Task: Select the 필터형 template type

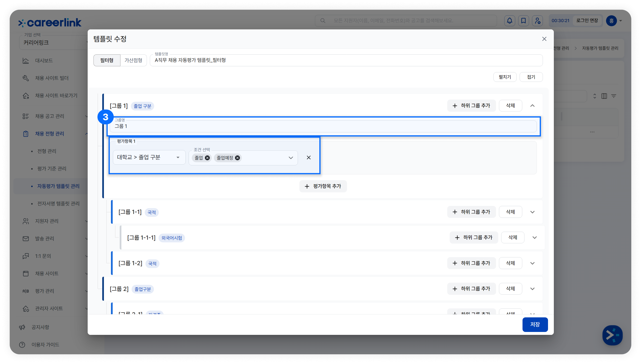Action: pos(107,60)
